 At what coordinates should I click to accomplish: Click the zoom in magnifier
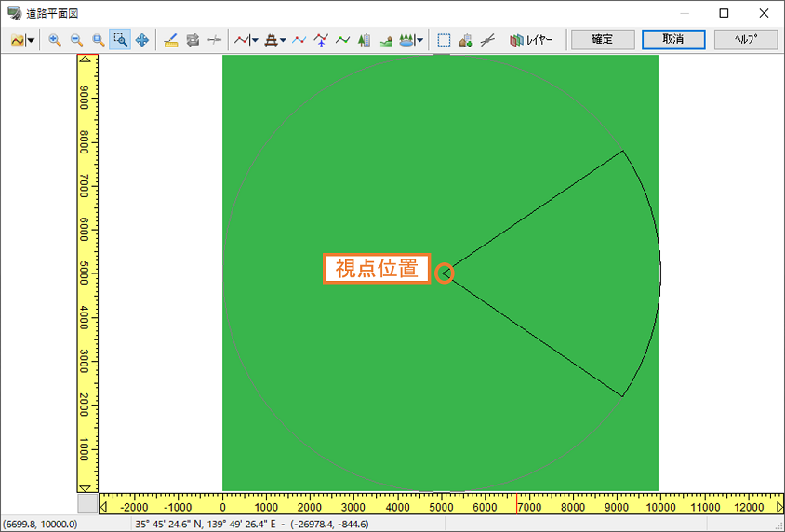(x=55, y=40)
